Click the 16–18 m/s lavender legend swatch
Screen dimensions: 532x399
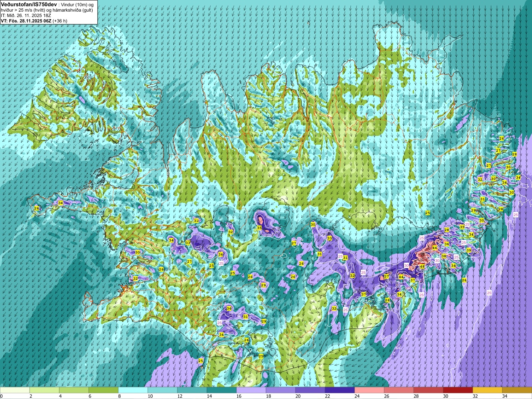[x=251, y=390]
